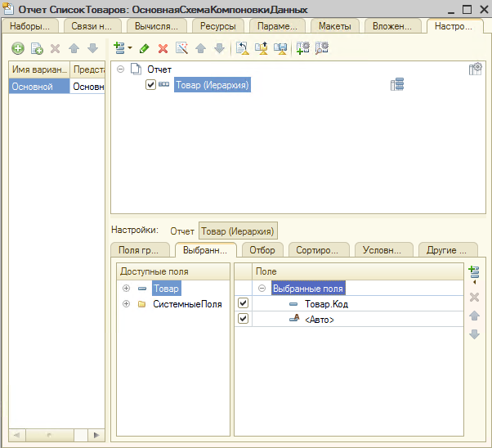Collapse the Отчет tree node
The image size is (492, 448).
click(121, 69)
